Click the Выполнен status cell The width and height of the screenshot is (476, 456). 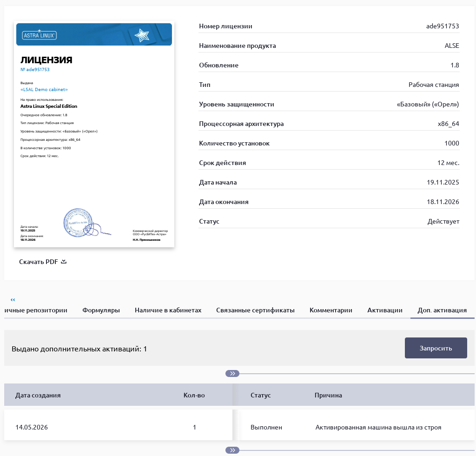click(x=266, y=427)
